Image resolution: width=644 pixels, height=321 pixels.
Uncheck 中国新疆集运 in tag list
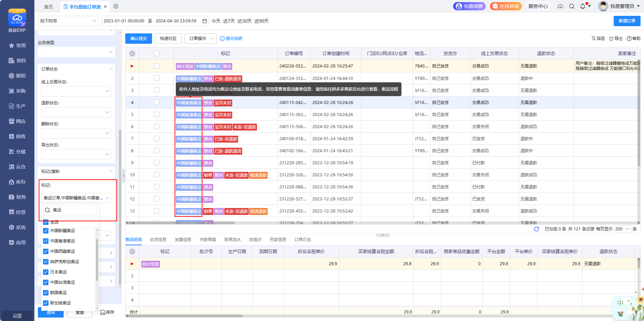coord(46,231)
